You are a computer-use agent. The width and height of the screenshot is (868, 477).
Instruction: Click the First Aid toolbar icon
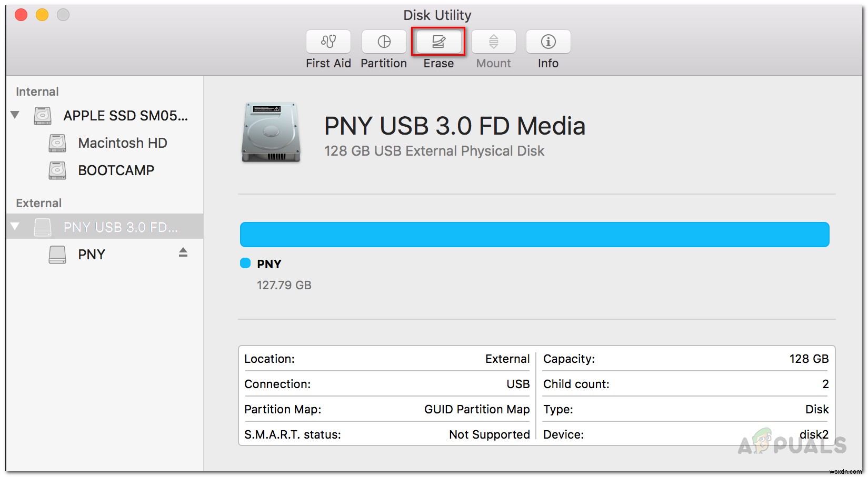[328, 42]
